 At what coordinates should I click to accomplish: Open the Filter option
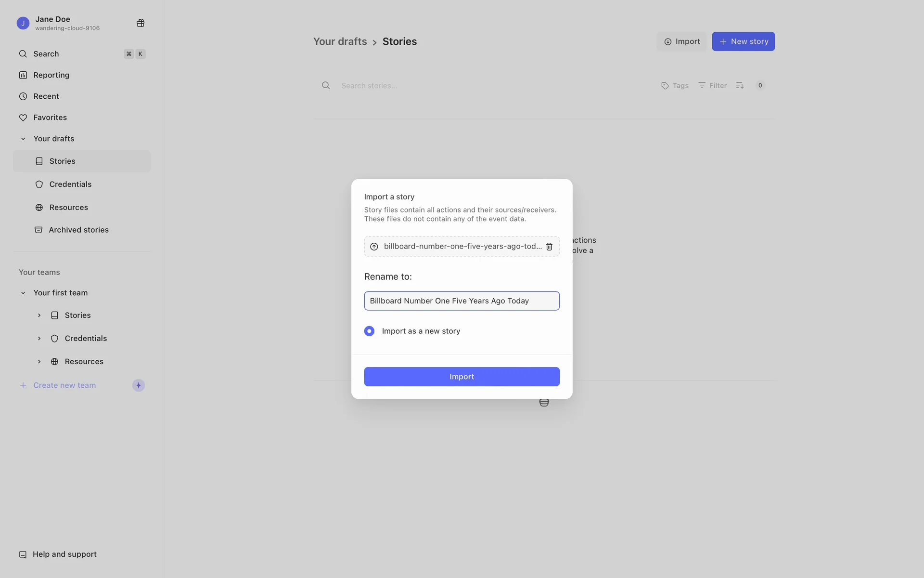tap(713, 85)
